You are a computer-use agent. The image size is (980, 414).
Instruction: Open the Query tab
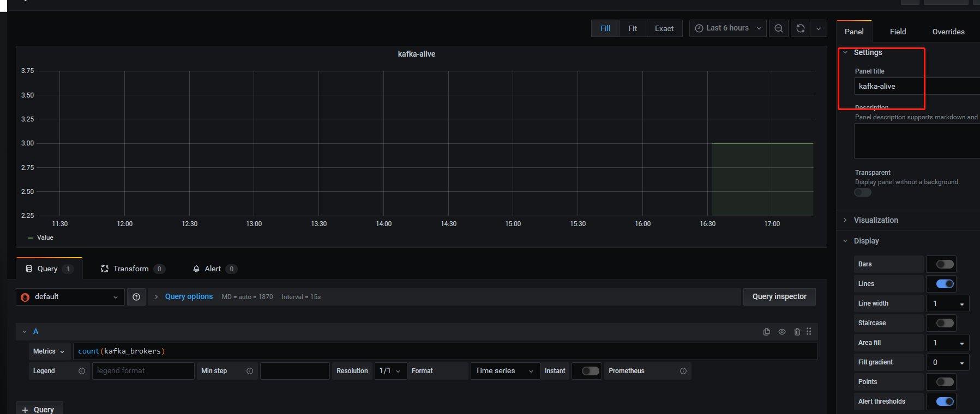tap(49, 269)
